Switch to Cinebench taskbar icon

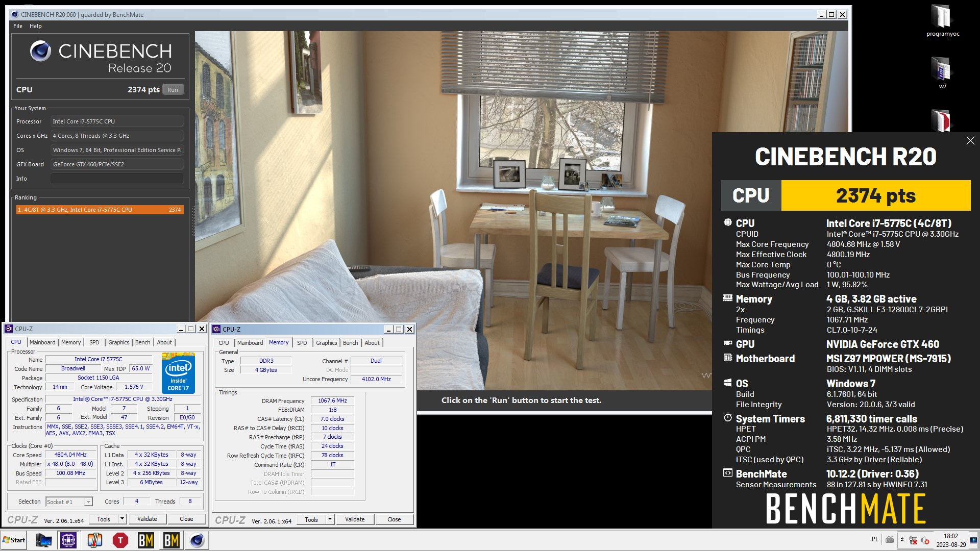click(x=197, y=540)
